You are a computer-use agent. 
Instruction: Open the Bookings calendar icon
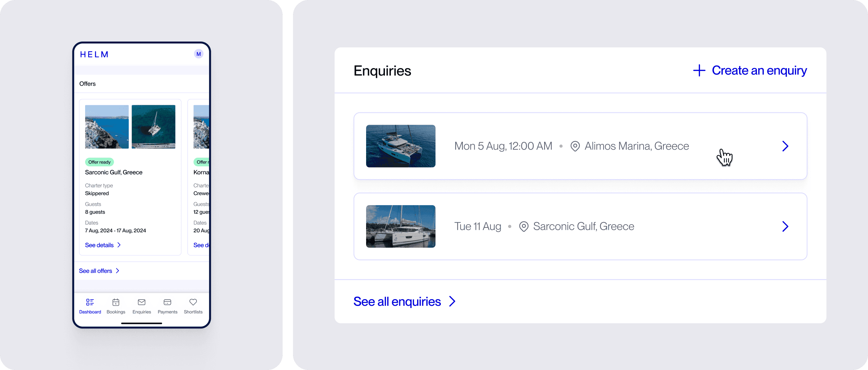point(116,302)
